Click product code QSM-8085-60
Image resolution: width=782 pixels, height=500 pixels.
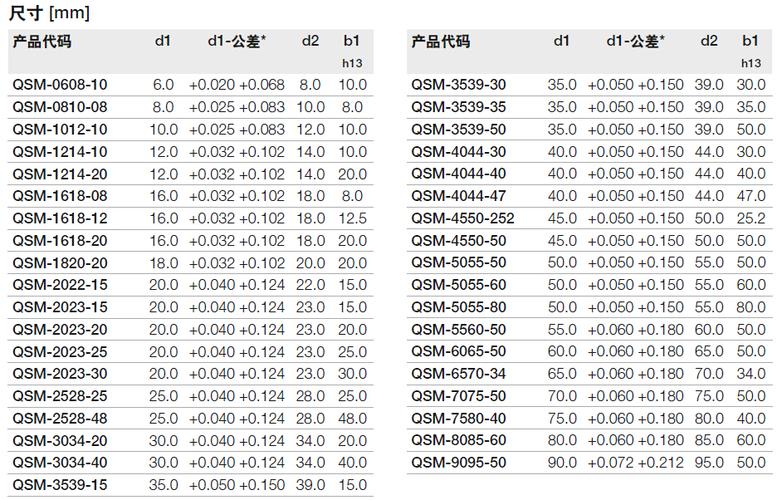pos(459,441)
